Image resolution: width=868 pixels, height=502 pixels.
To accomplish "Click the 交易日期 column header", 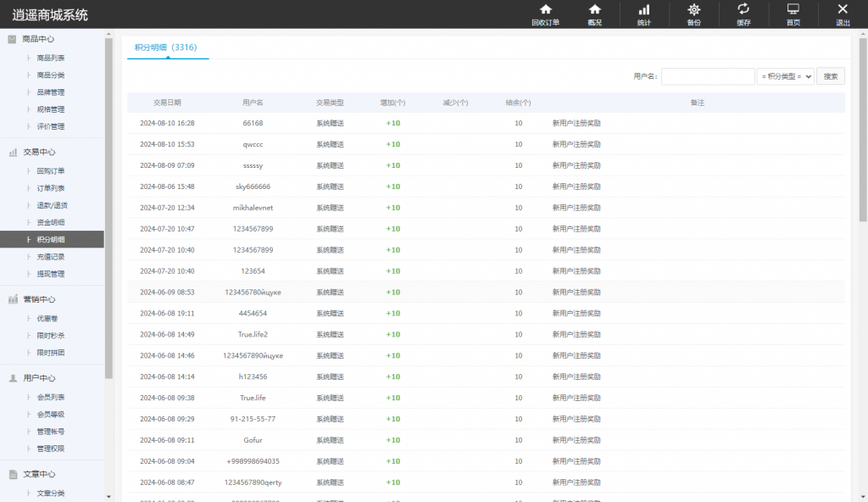I will point(167,103).
